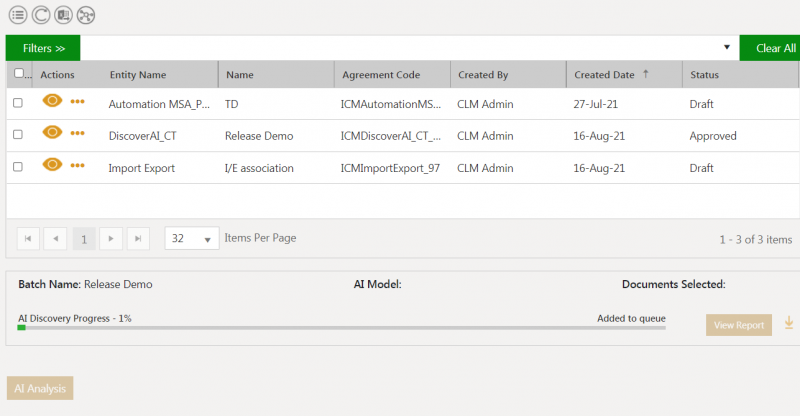The width and height of the screenshot is (800, 416).
Task: View the Automation MSA row via eye icon
Action: point(52,101)
